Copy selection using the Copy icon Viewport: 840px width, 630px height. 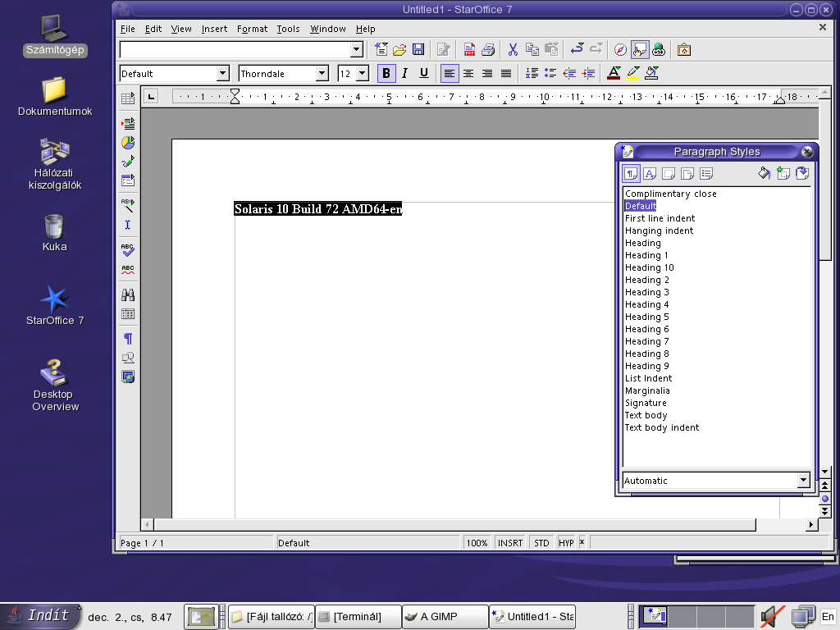point(532,50)
